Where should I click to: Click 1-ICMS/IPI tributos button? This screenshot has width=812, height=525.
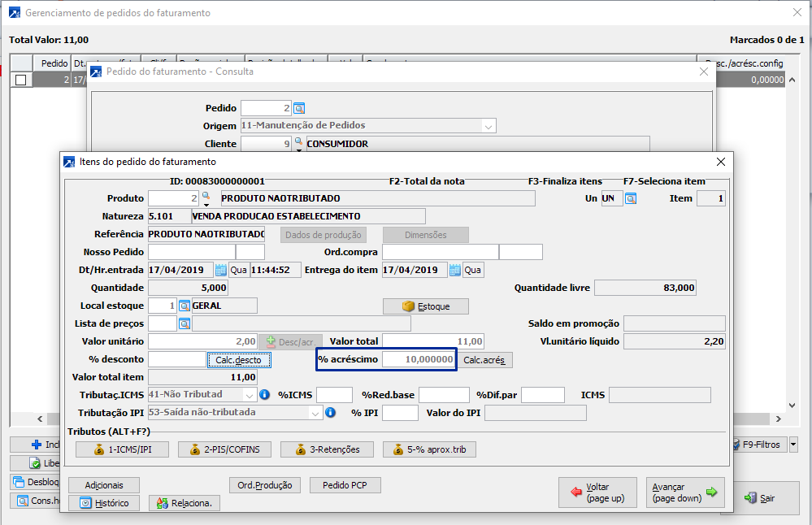[x=122, y=449]
